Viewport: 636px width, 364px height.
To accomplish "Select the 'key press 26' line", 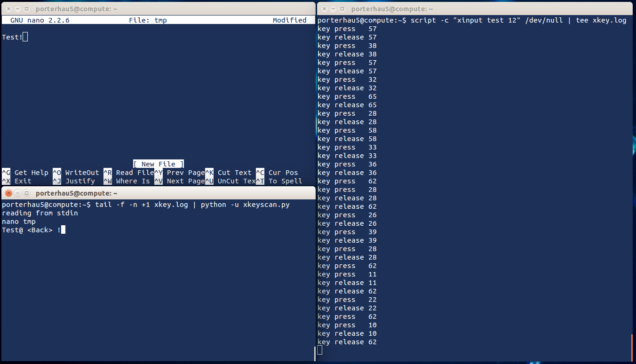I will [x=347, y=215].
